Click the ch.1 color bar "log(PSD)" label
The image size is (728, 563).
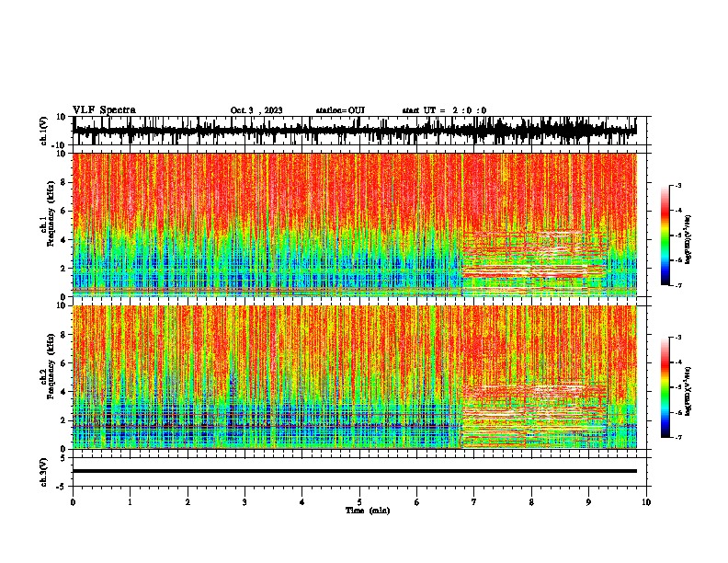[x=688, y=239]
